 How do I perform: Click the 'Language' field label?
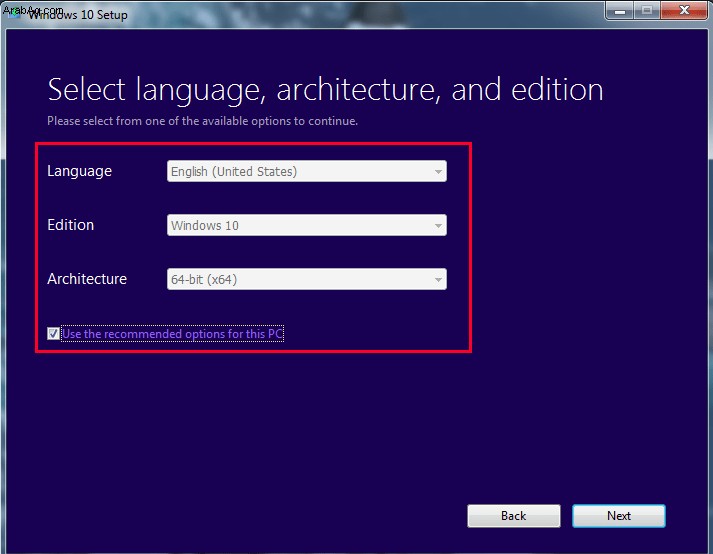tap(80, 171)
